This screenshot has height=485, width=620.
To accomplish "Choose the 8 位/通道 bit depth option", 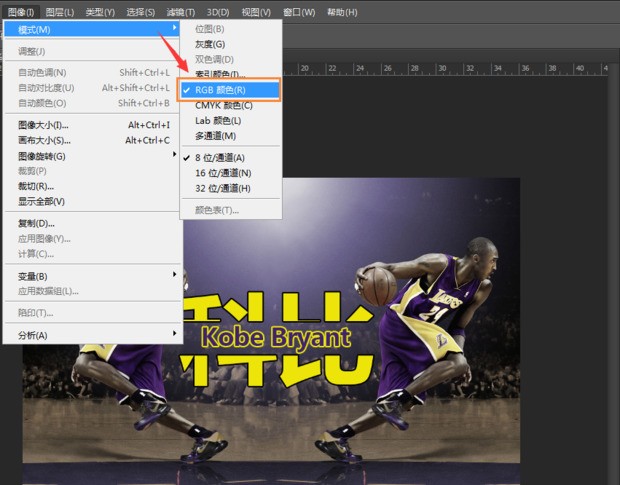I will click(x=219, y=158).
